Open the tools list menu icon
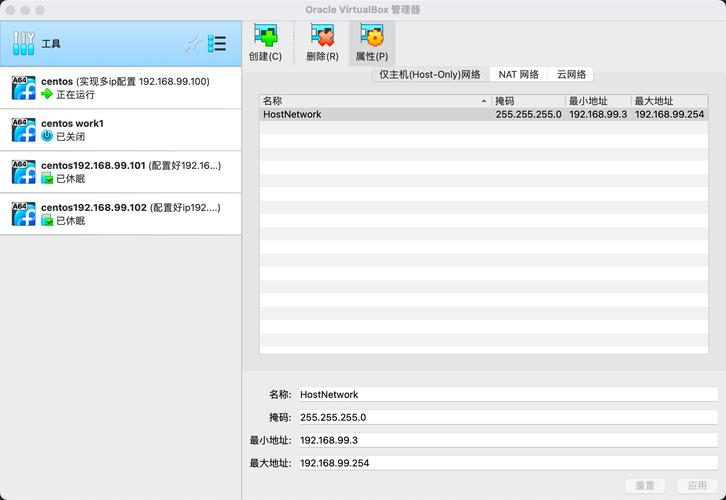The image size is (726, 500). pyautogui.click(x=217, y=44)
